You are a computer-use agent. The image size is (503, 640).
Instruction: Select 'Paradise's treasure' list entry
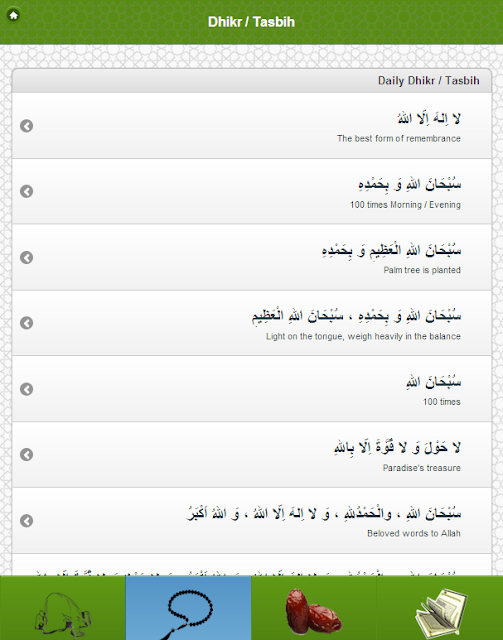pyautogui.click(x=252, y=454)
